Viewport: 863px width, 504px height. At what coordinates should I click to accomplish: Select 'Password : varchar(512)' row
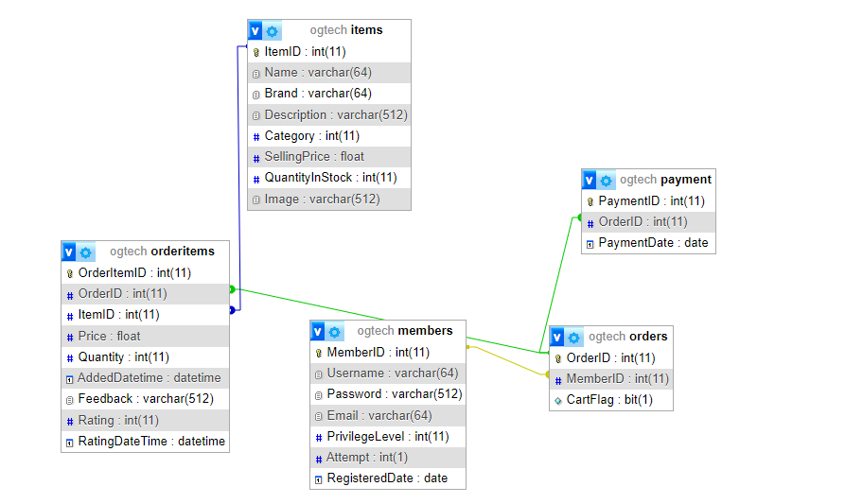(388, 394)
